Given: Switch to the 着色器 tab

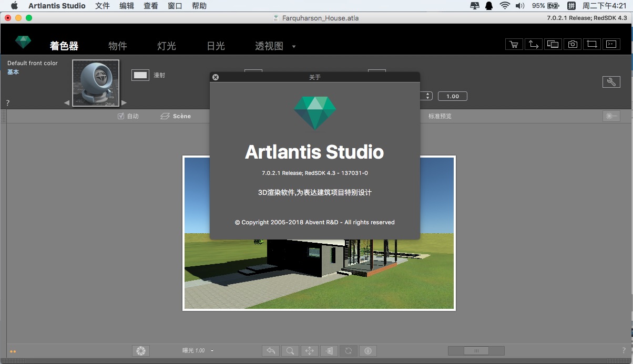Looking at the screenshot, I should 64,46.
